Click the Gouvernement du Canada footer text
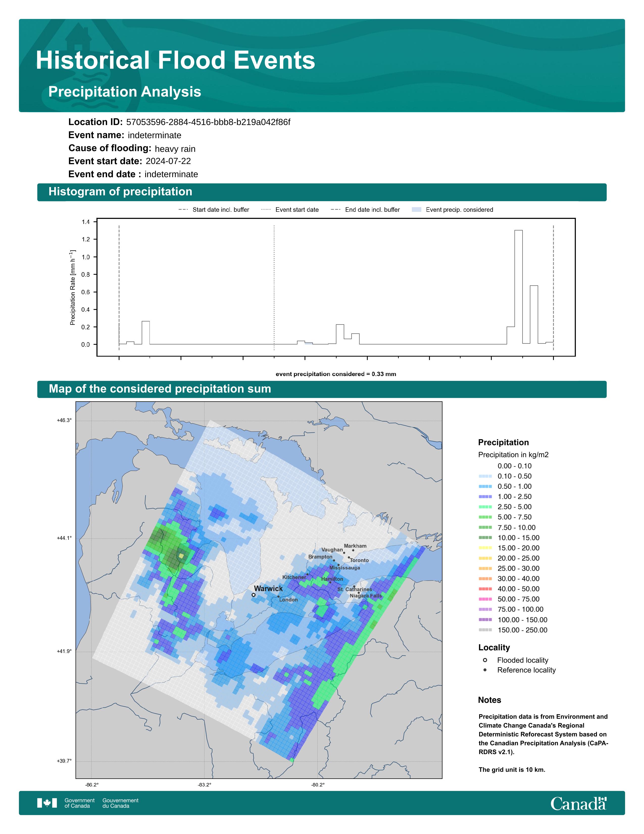This screenshot has width=644, height=834. pos(120,803)
